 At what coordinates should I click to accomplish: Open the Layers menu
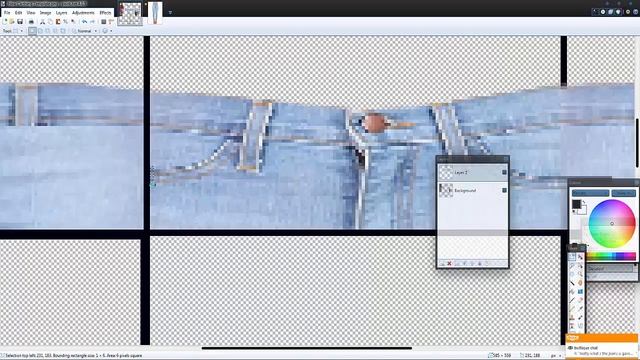pos(62,13)
